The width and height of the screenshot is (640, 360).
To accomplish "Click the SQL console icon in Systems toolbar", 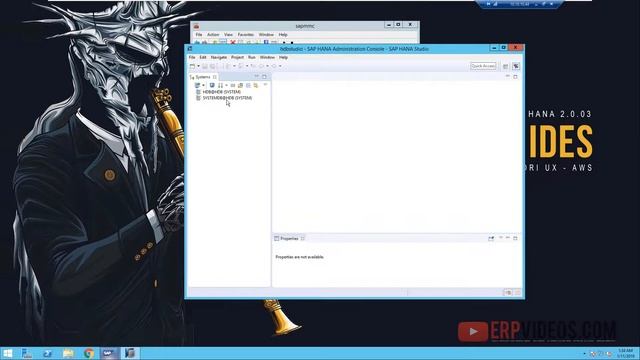I will click(x=233, y=85).
